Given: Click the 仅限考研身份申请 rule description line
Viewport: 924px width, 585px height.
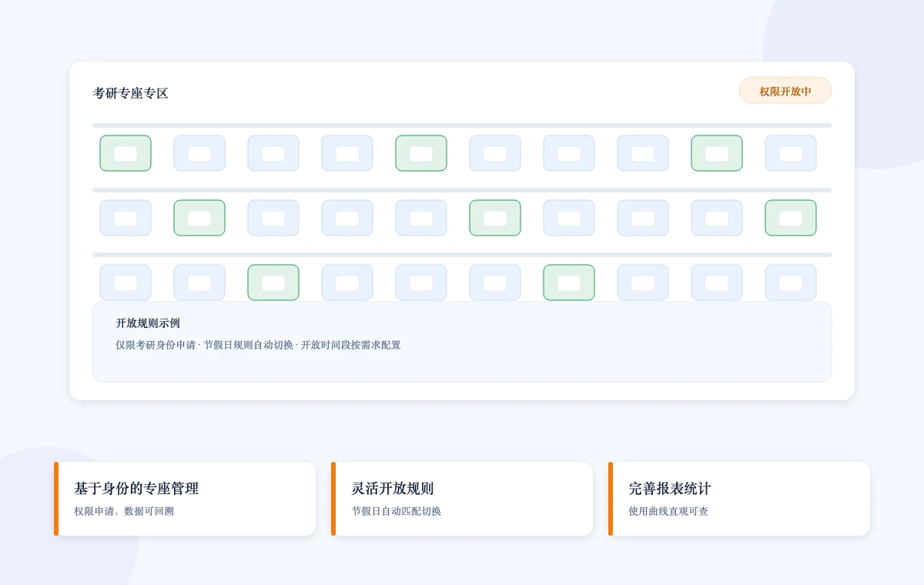Looking at the screenshot, I should 258,345.
